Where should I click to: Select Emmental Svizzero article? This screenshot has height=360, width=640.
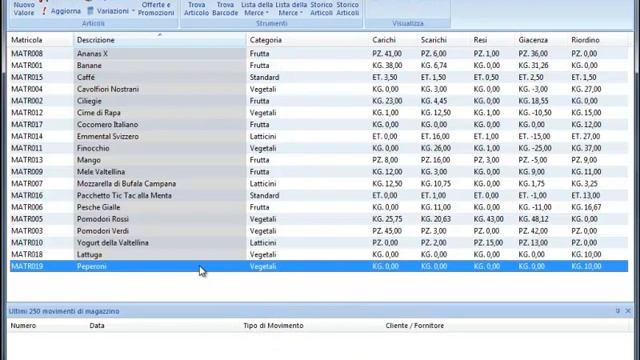click(x=108, y=136)
